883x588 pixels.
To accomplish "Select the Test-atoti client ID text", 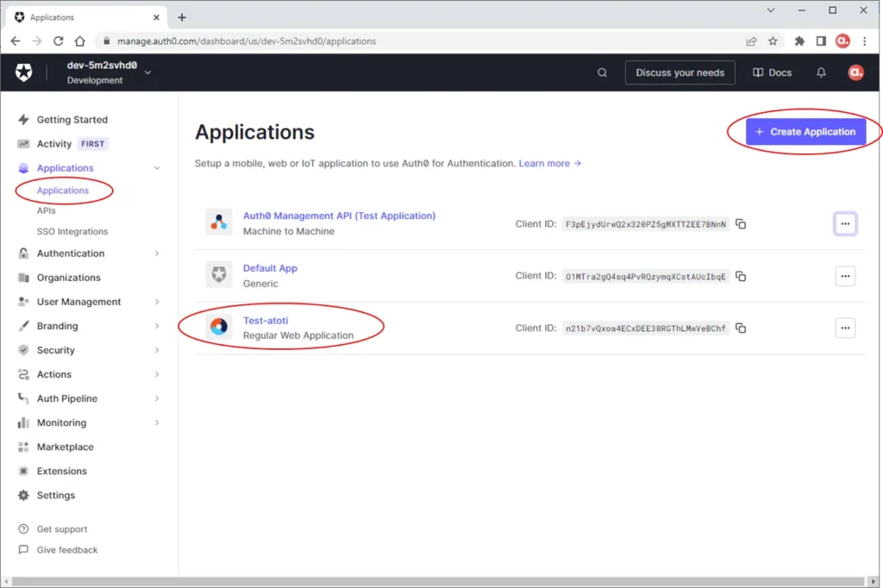I will tap(645, 328).
